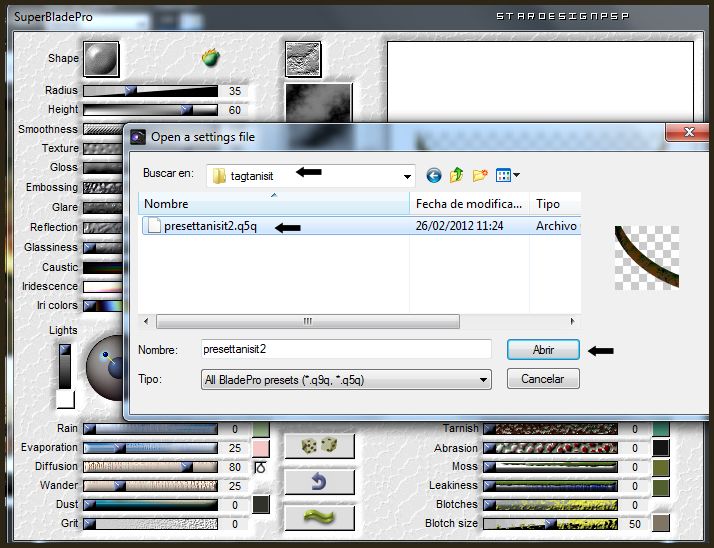This screenshot has width=714, height=548.
Task: Click the Leakiness slider
Action: [551, 486]
